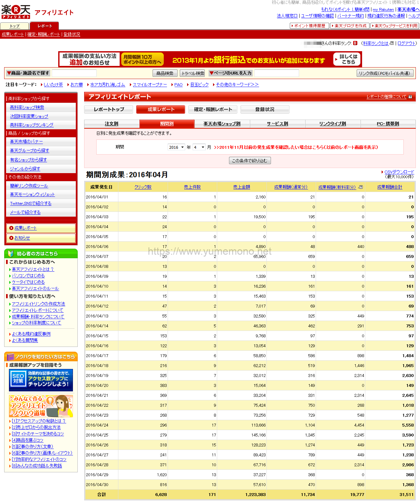
Task: Switch to トップ tab
Action: pyautogui.click(x=15, y=26)
